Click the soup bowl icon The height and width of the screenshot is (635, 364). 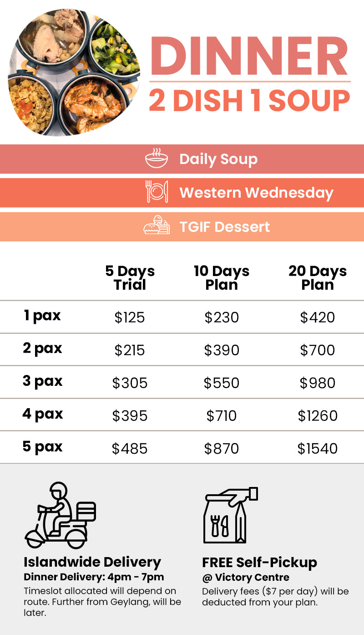click(x=157, y=158)
